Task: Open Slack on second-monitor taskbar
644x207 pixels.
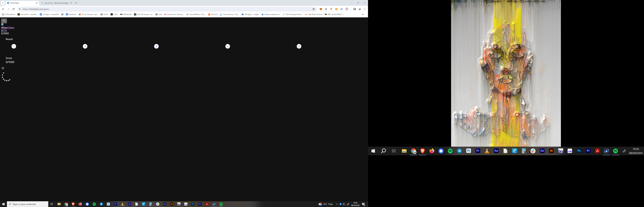Action: (x=533, y=151)
